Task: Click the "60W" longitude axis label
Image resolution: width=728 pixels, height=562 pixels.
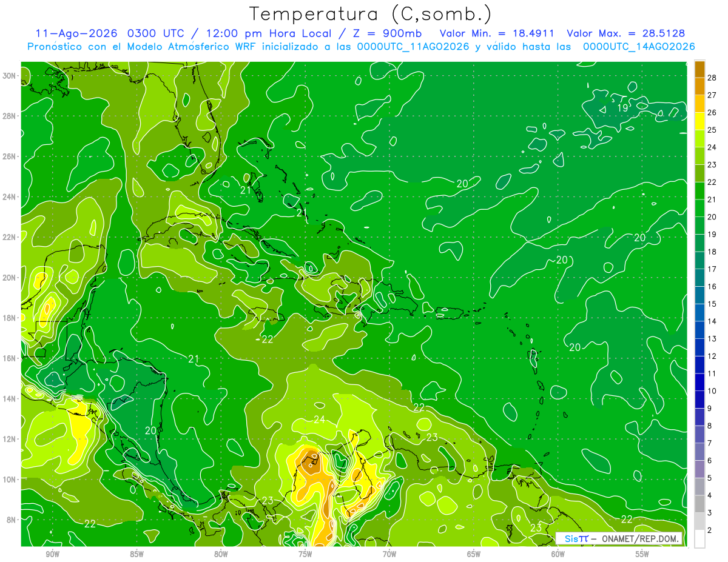Action: pyautogui.click(x=558, y=554)
